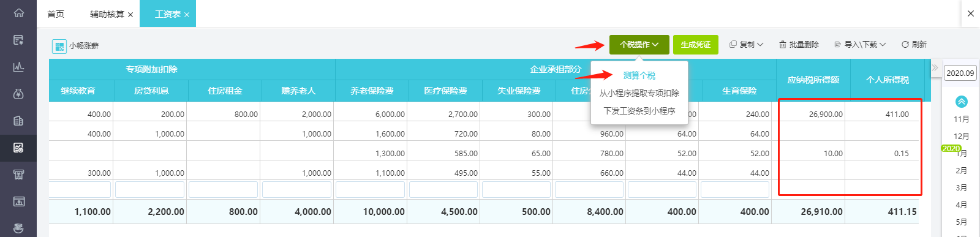Open the voucher entry sidebar icon
The height and width of the screenshot is (237, 980).
point(18,40)
